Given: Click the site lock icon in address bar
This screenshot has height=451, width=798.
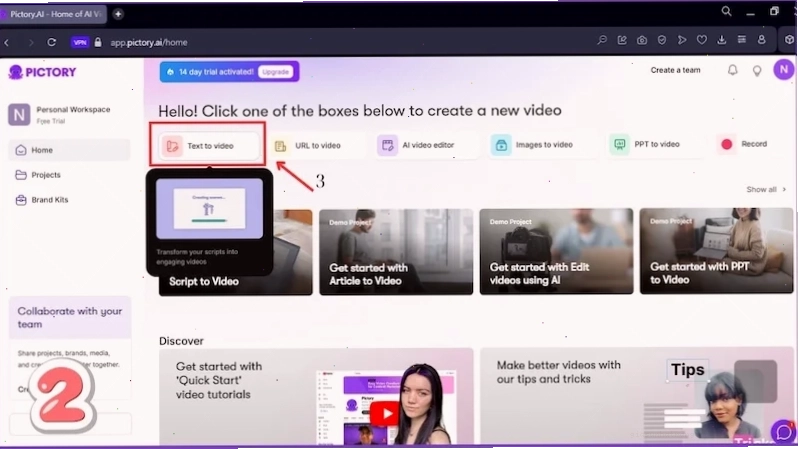Looking at the screenshot, I should (98, 42).
